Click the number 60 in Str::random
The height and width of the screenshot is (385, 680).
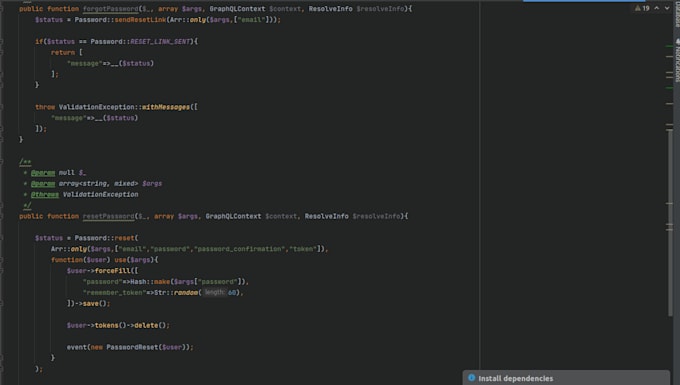(232, 293)
